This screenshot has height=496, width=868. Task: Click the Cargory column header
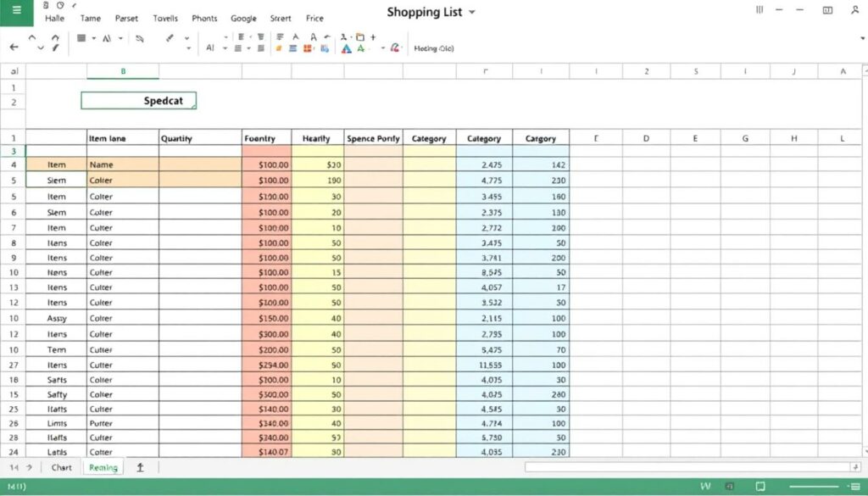click(541, 138)
